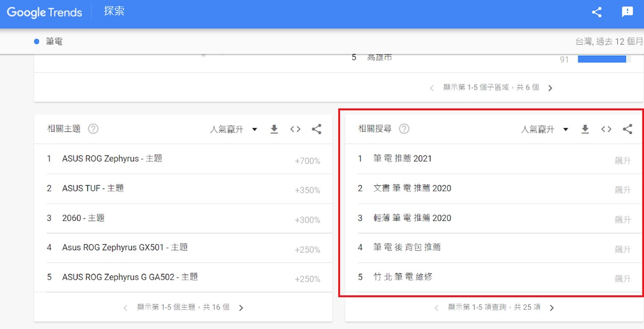Embed the 相關搜尋 widget
This screenshot has height=329, width=644.
click(x=606, y=129)
